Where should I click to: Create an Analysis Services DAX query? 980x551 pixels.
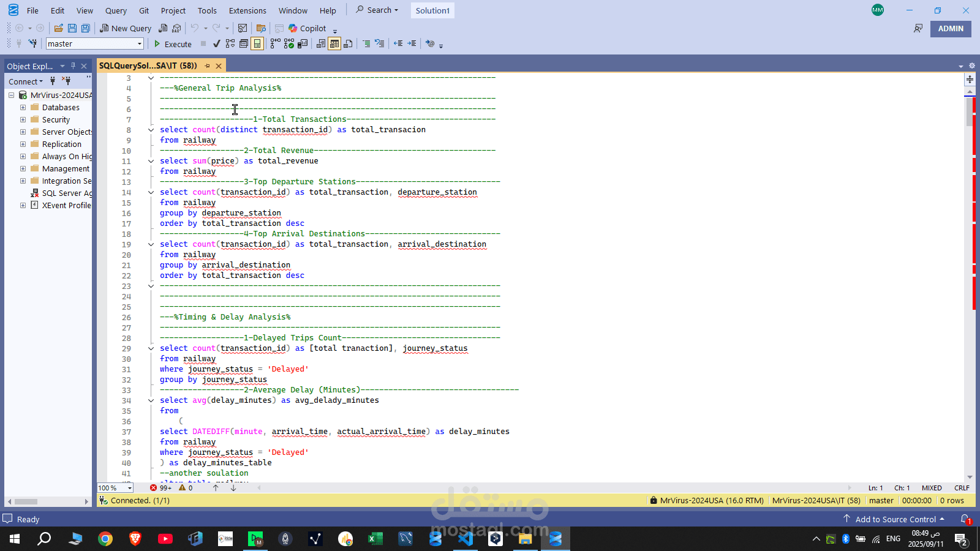[176, 28]
